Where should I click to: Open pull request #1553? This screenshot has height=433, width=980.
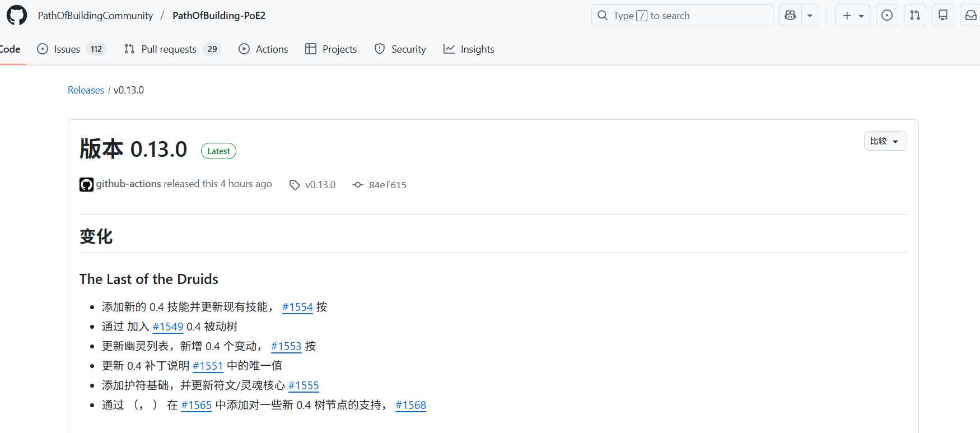point(286,346)
